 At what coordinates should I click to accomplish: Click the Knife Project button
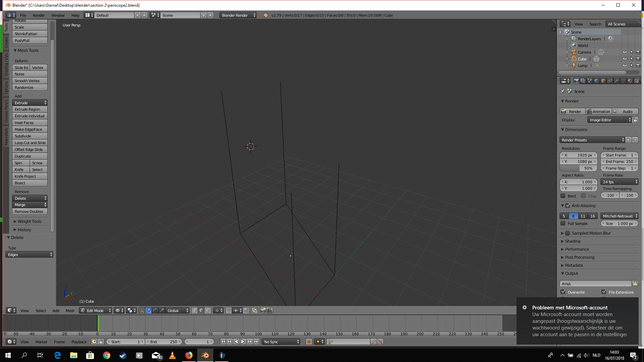click(30, 176)
